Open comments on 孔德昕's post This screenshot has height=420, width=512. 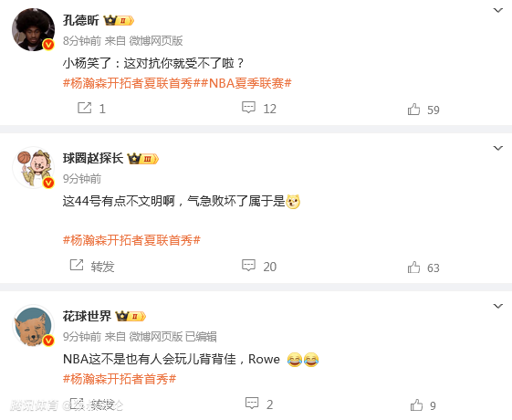[248, 108]
